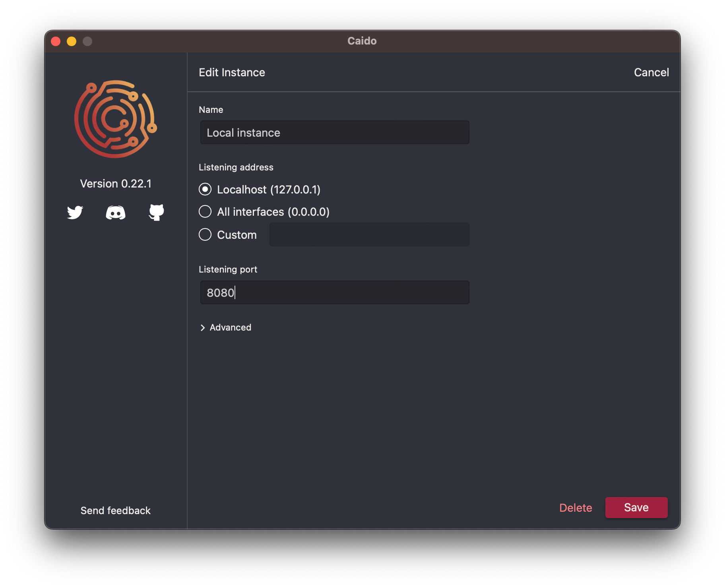
Task: Close the Caido window with red button
Action: pos(56,41)
